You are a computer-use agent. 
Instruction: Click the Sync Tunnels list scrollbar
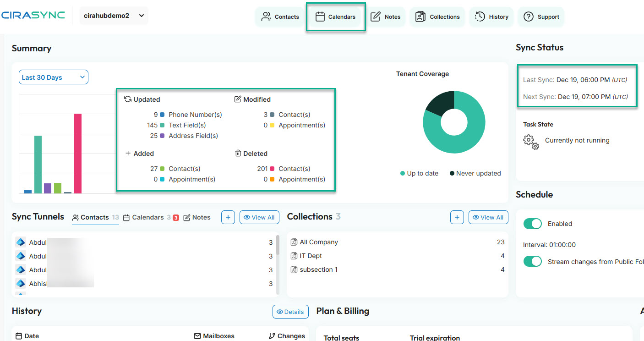pos(278,246)
